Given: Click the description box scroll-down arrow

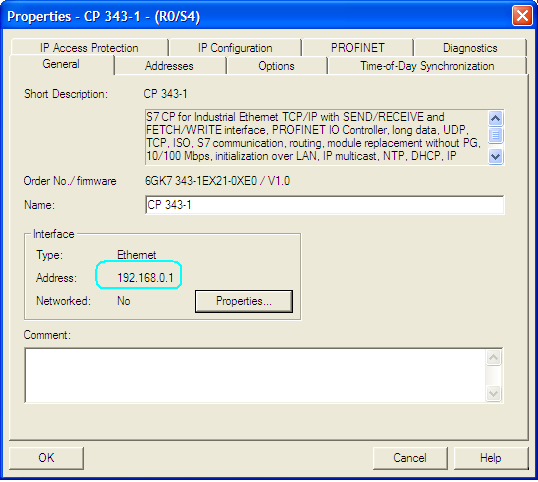Looking at the screenshot, I should click(495, 156).
